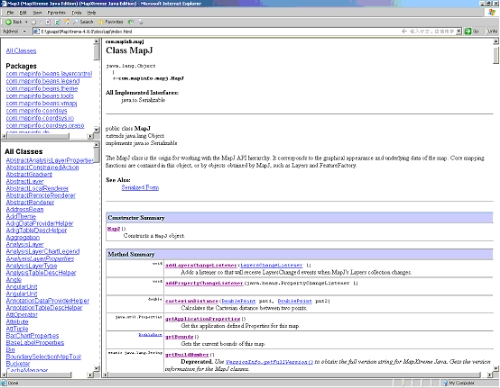Viewport: 500px width, 388px height.
Task: Expand the Links toolbar
Action: coord(492,31)
